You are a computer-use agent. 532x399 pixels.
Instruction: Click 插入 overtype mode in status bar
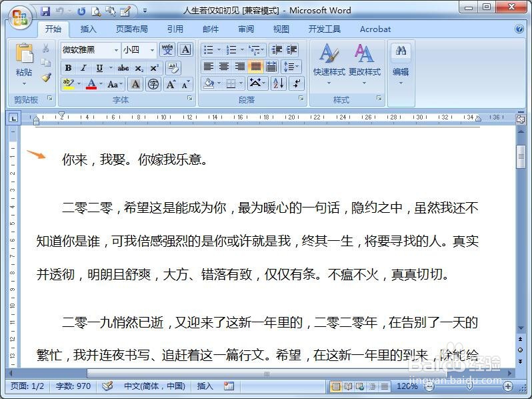(x=205, y=386)
